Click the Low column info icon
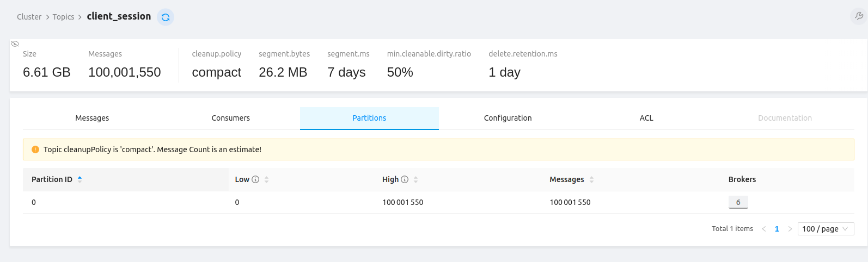Screen dimensions: 868x262 coord(255,179)
